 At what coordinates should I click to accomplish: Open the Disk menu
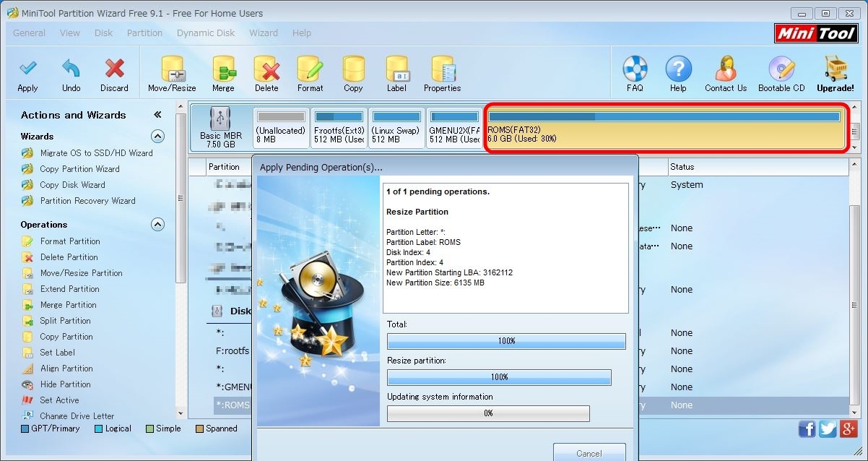point(104,33)
